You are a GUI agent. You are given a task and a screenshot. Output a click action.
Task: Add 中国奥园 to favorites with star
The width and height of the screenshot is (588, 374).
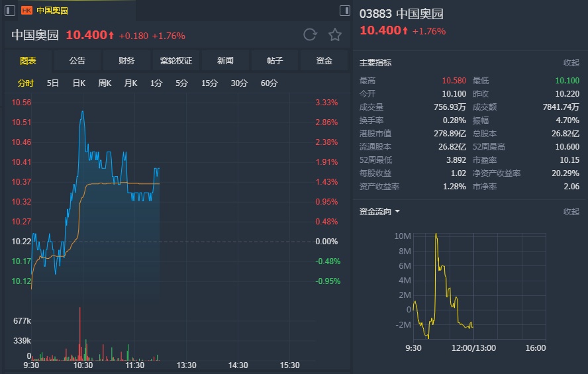click(335, 35)
